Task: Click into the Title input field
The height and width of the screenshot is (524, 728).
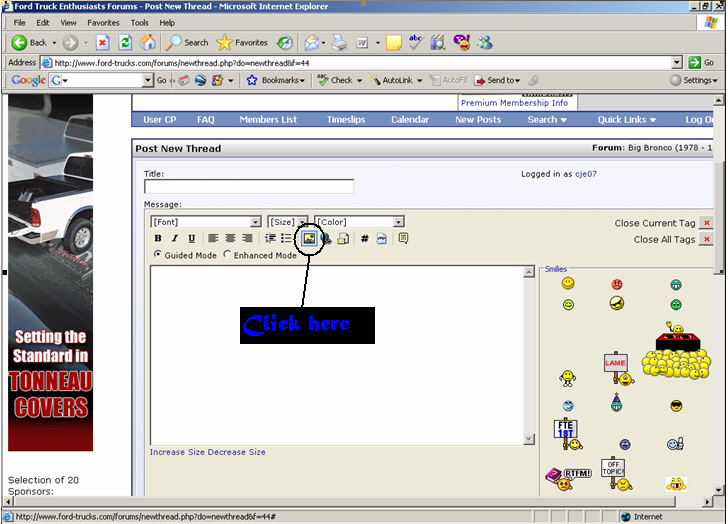Action: (x=249, y=187)
